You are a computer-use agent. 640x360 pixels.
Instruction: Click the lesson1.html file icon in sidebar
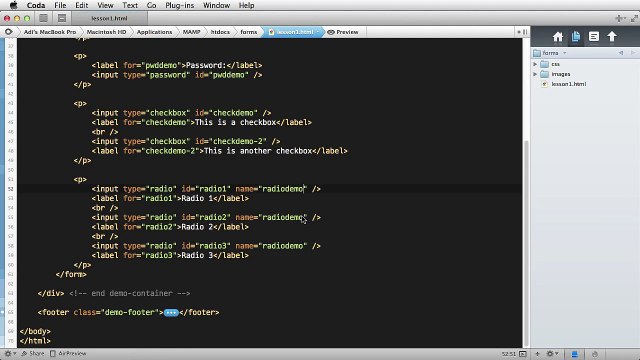(x=544, y=84)
